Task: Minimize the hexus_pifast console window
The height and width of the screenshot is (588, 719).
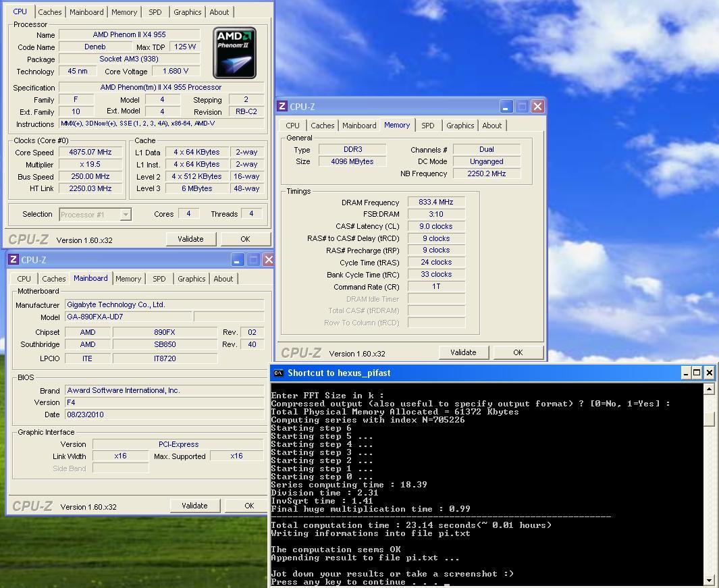Action: pyautogui.click(x=686, y=373)
